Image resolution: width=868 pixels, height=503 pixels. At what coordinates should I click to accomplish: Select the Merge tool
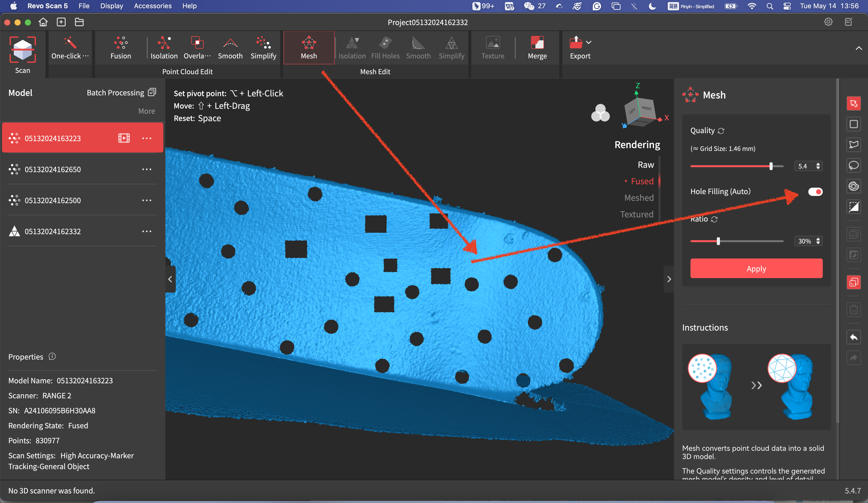coord(537,48)
